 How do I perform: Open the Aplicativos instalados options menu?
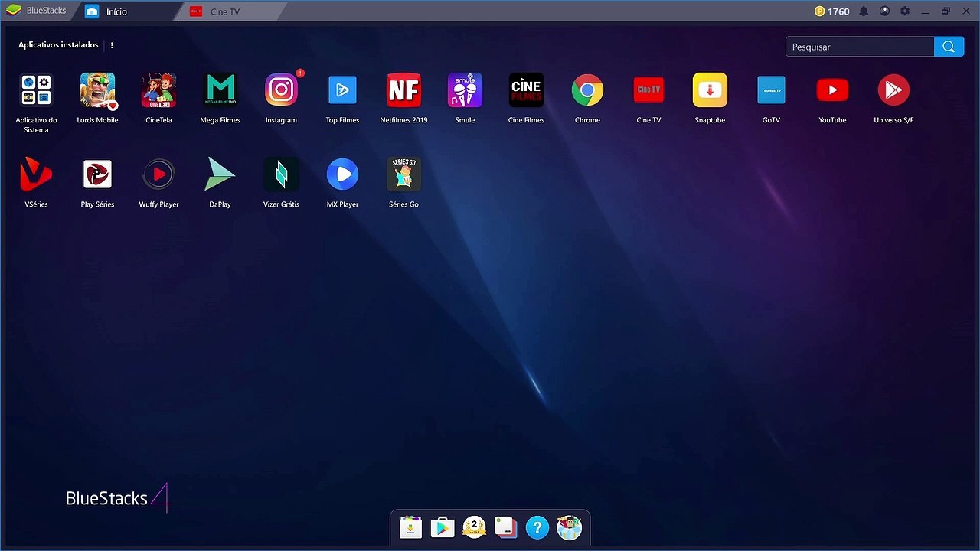[x=112, y=45]
